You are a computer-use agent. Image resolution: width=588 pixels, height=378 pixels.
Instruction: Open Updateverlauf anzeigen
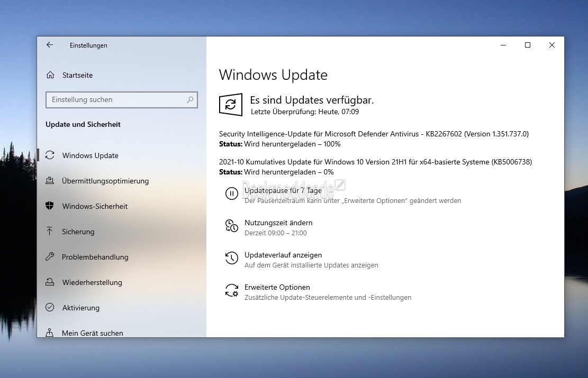coord(283,255)
